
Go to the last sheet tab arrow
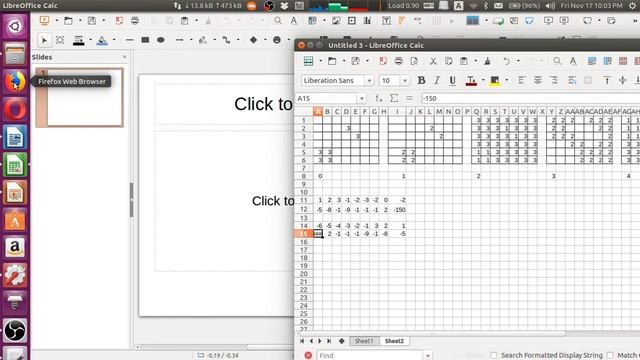pyautogui.click(x=329, y=341)
